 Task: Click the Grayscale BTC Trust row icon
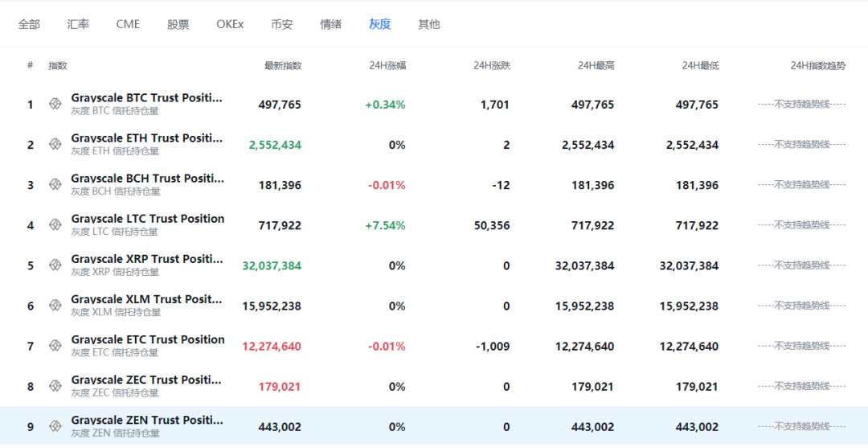click(55, 104)
